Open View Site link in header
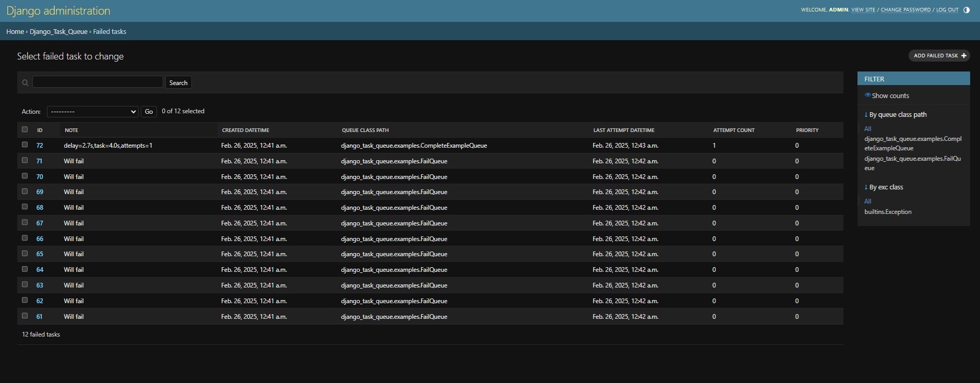 863,10
